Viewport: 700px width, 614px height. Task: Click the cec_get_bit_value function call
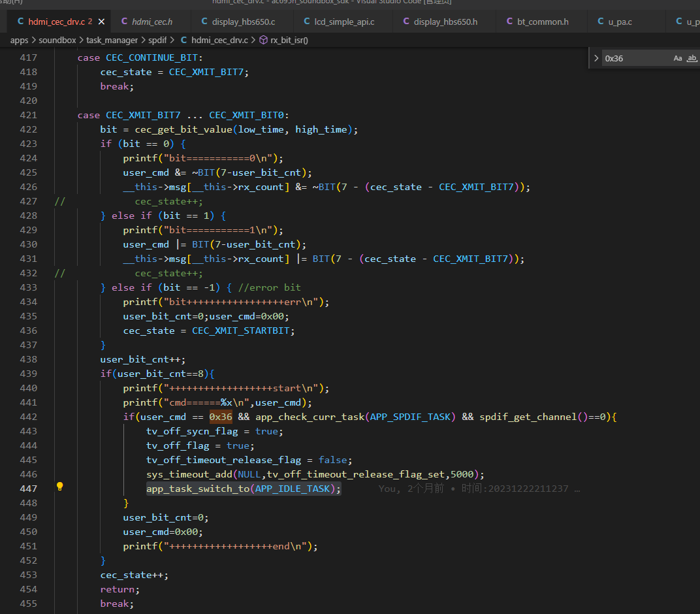coord(183,129)
